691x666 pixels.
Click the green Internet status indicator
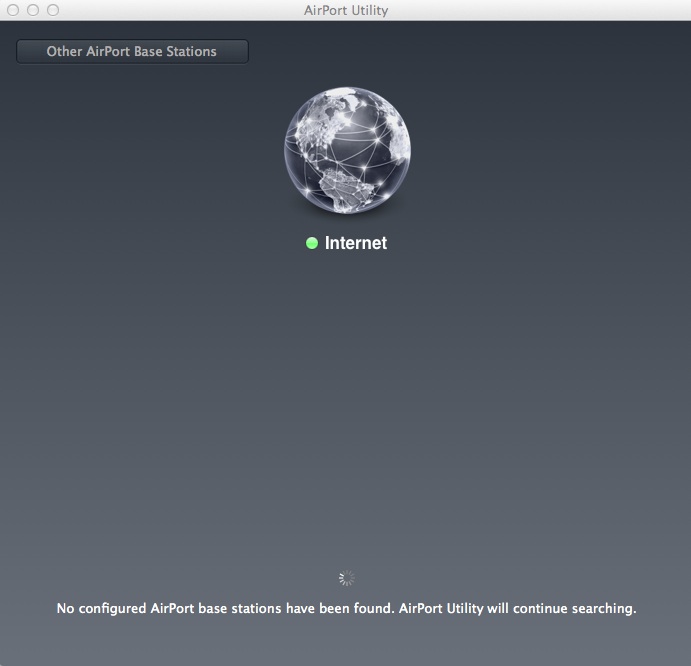(312, 243)
